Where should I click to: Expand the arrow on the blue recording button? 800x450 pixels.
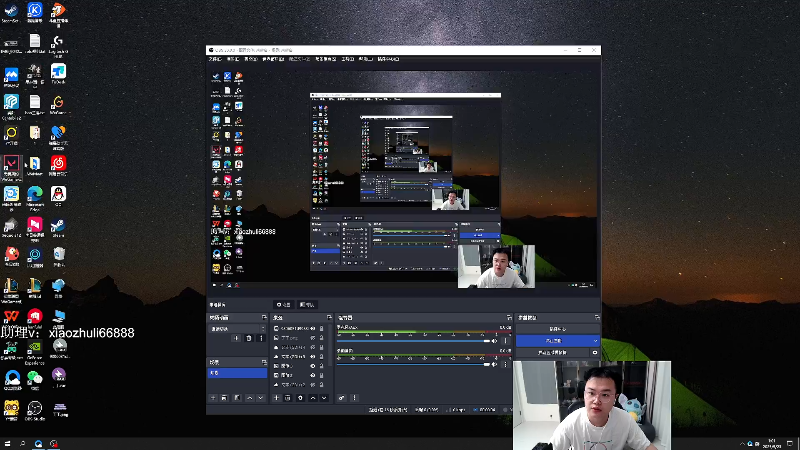tap(595, 340)
